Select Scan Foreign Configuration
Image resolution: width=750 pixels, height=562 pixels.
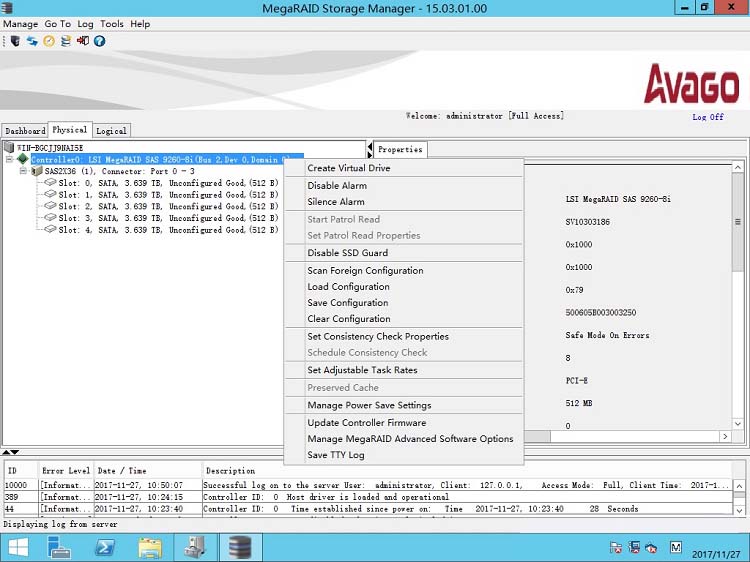[404, 271]
